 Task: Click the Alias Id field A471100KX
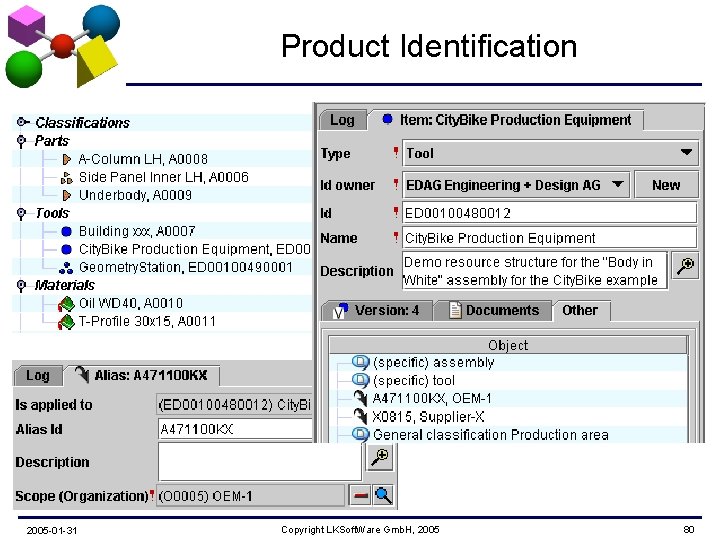(235, 429)
